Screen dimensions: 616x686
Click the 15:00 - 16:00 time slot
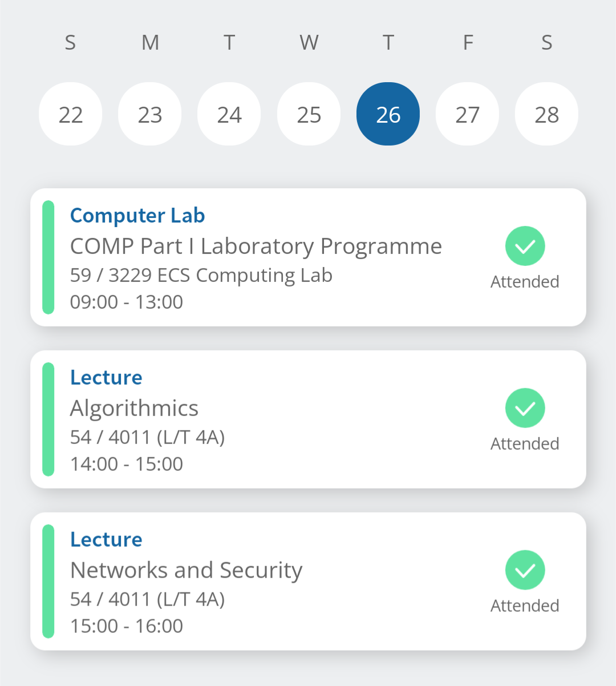click(x=127, y=626)
